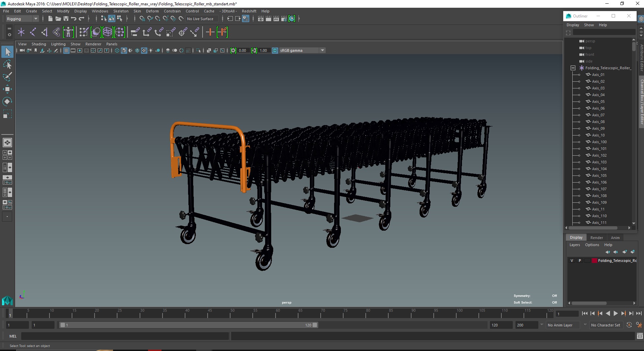Open the shelf options gear menu
Viewport: 644px width, 351px height.
pos(9,35)
